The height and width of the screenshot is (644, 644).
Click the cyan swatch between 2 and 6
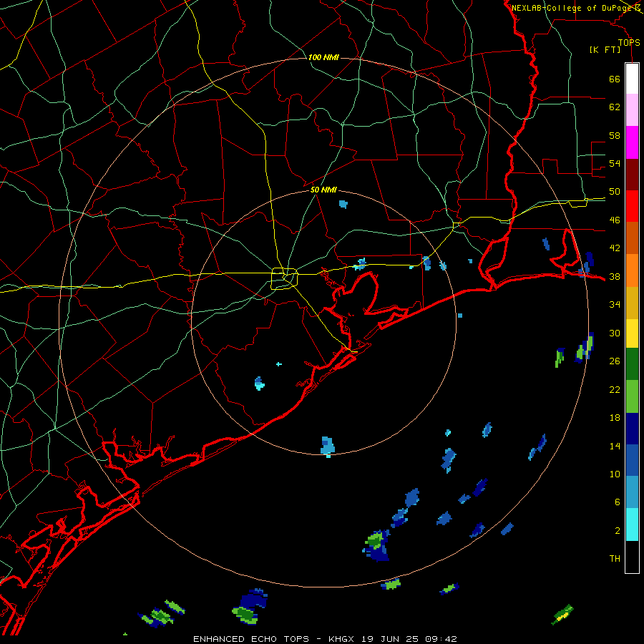click(632, 525)
